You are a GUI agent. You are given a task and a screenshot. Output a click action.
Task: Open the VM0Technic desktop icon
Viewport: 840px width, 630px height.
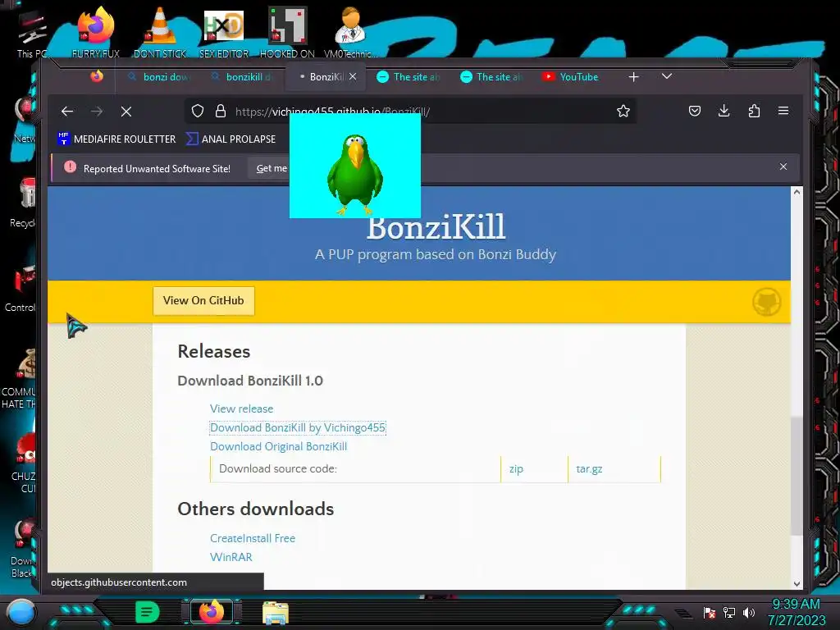coord(350,31)
